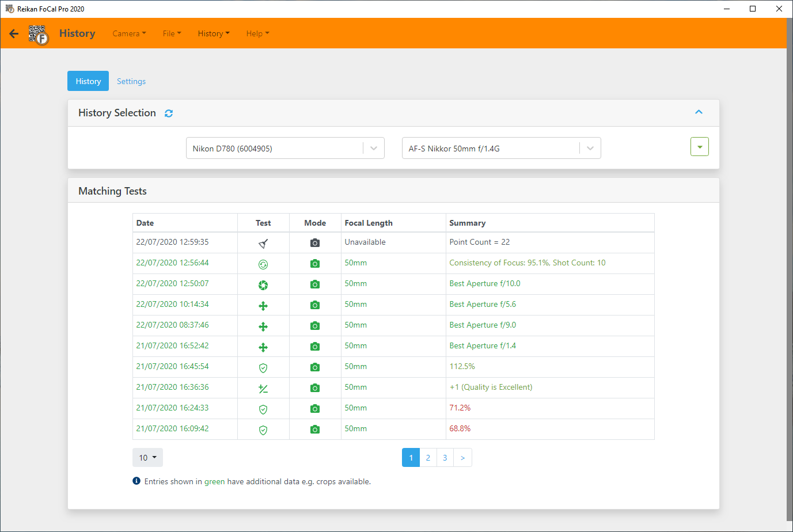This screenshot has width=793, height=532.
Task: Click camera mode icon in 16:36:36 row
Action: pos(315,388)
